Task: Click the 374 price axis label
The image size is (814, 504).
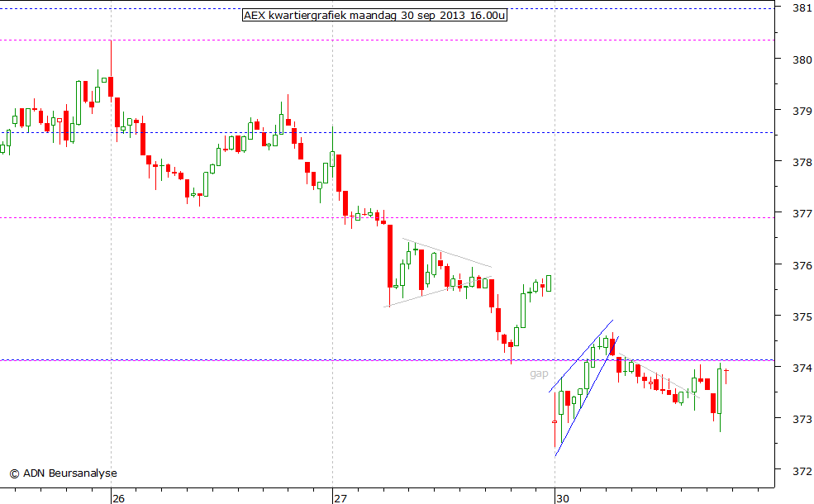Action: (802, 368)
